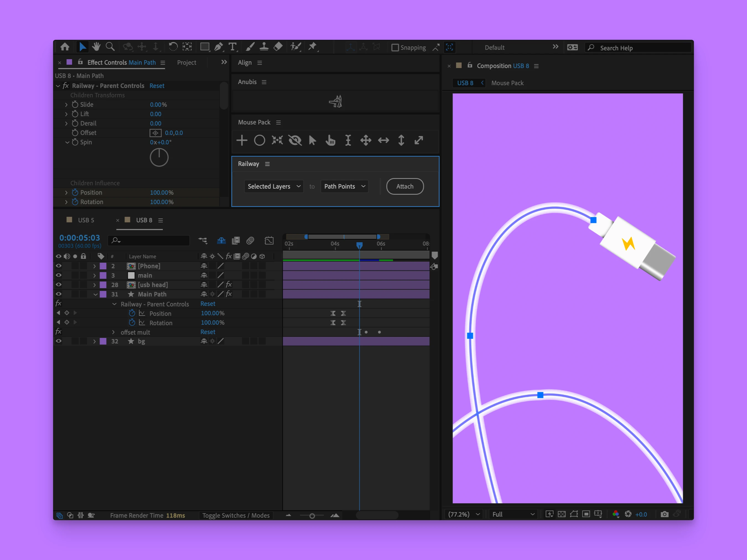The width and height of the screenshot is (747, 560).
Task: Open the Project panel tab
Action: 186,62
